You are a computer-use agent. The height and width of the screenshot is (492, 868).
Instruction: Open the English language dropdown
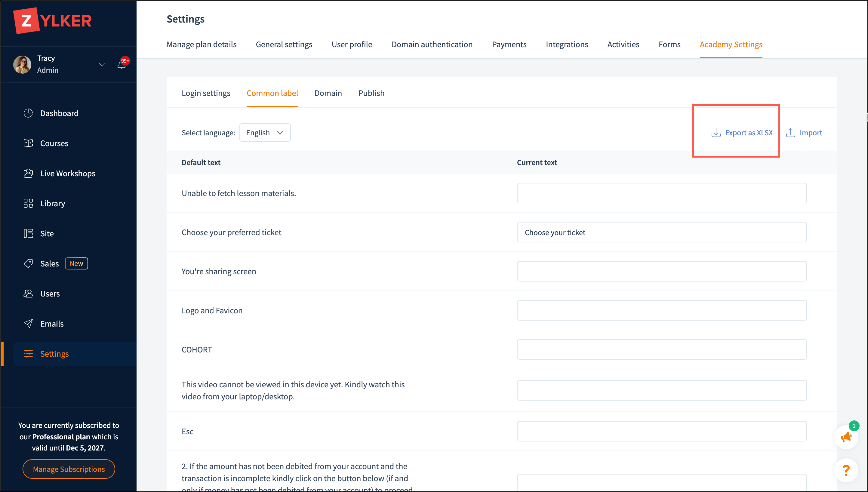(265, 133)
